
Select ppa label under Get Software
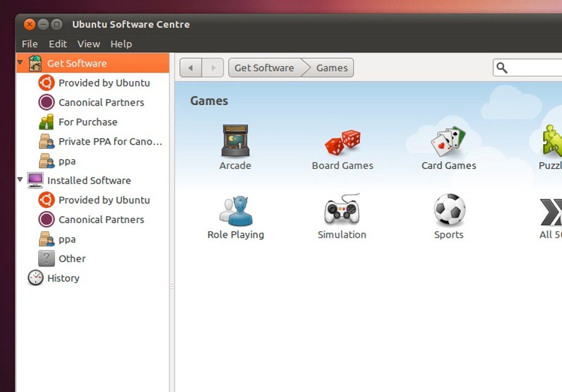[x=67, y=161]
